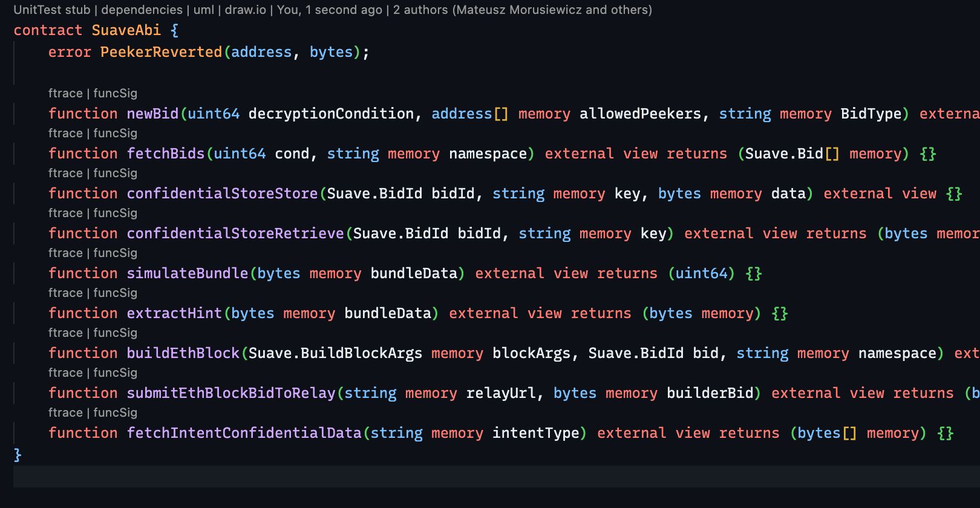Show blame info 'You, 1 second ago'

point(329,10)
